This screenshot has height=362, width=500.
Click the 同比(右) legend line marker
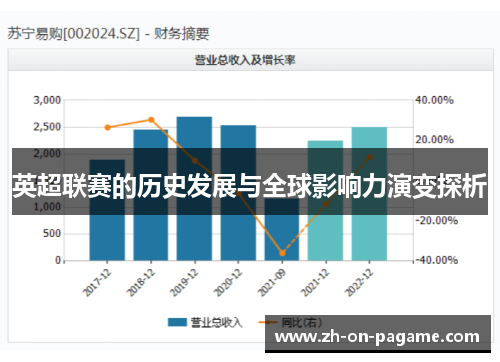[268, 322]
